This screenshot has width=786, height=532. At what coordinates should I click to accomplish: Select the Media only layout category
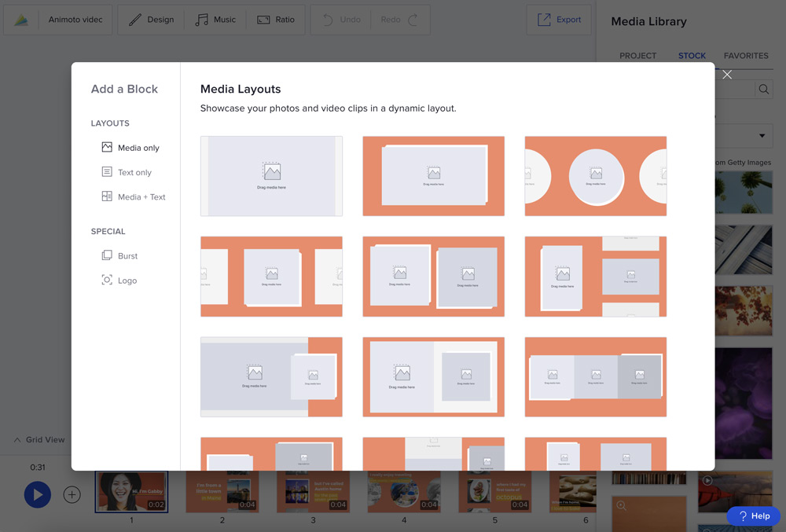130,148
